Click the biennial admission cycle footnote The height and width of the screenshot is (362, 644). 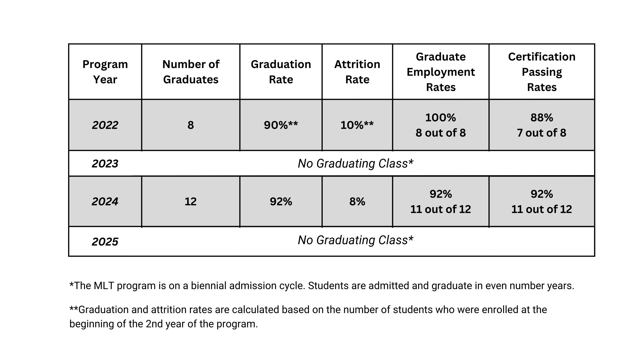tap(322, 286)
